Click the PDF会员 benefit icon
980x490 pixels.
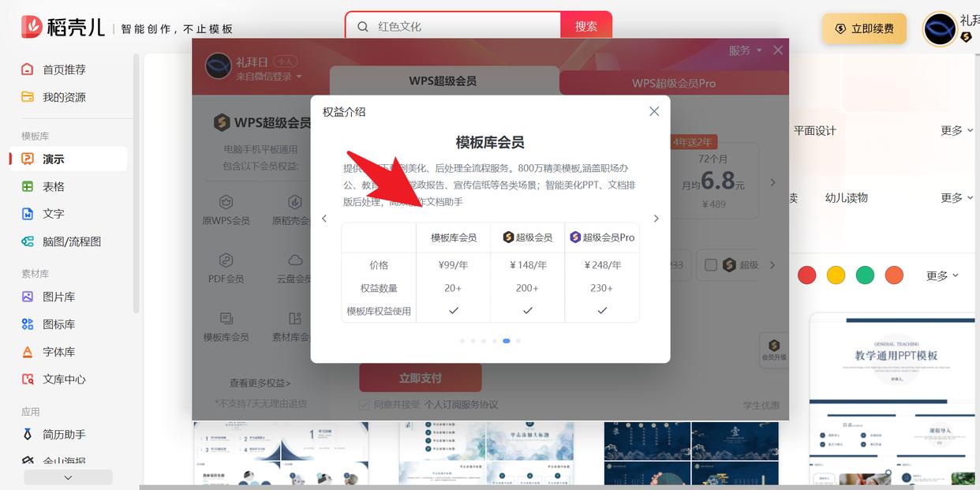[226, 260]
